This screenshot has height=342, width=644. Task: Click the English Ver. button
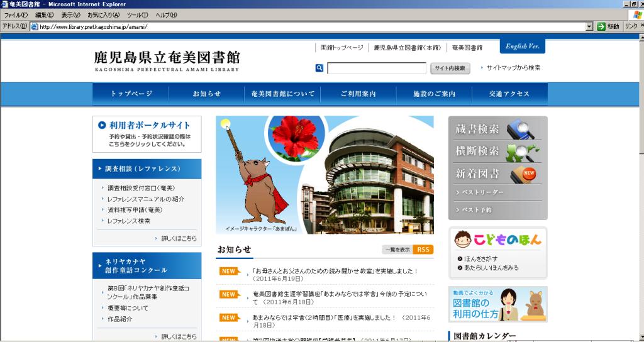click(523, 47)
